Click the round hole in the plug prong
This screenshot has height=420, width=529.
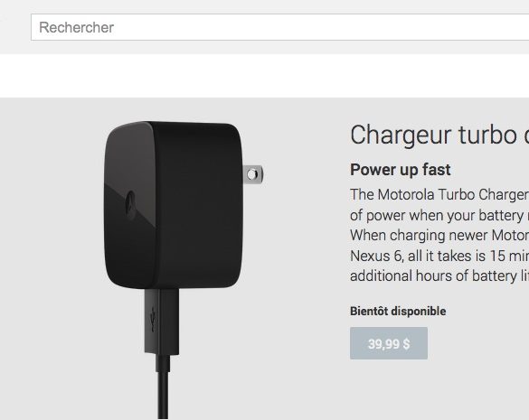(252, 174)
